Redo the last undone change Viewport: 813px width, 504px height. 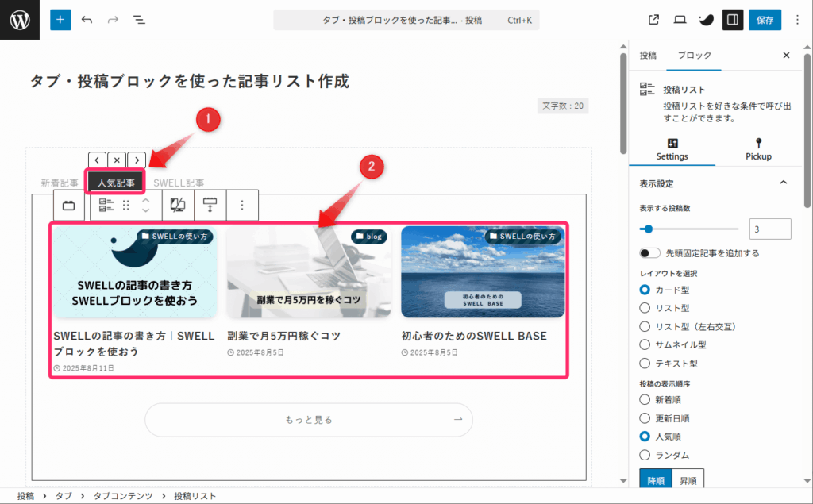point(113,20)
